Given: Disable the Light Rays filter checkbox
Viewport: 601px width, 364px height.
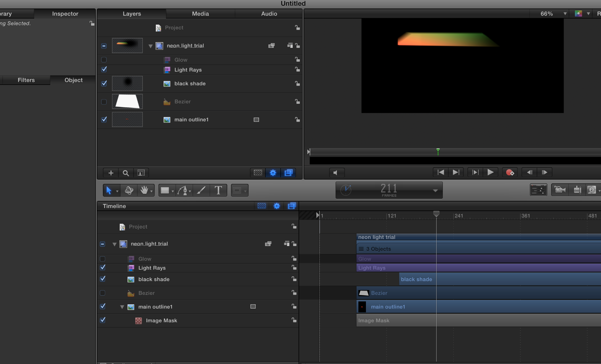Looking at the screenshot, I should (104, 69).
